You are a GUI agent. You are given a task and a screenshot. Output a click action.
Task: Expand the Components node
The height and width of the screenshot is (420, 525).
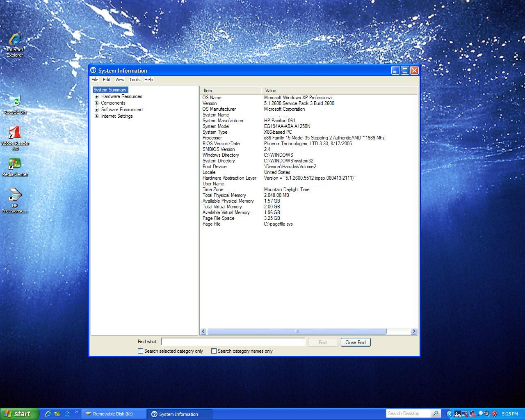(97, 103)
